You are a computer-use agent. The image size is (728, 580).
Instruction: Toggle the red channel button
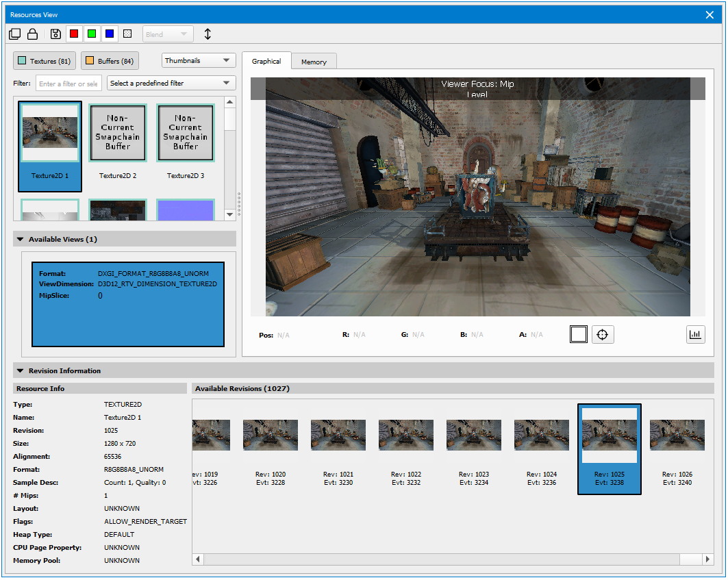(74, 34)
